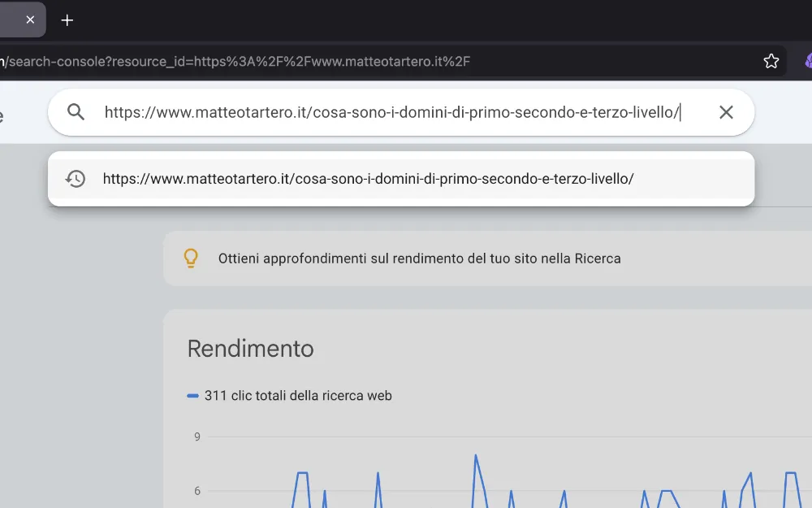Viewport: 812px width, 508px height.
Task: Open a new browser tab
Action: click(67, 20)
